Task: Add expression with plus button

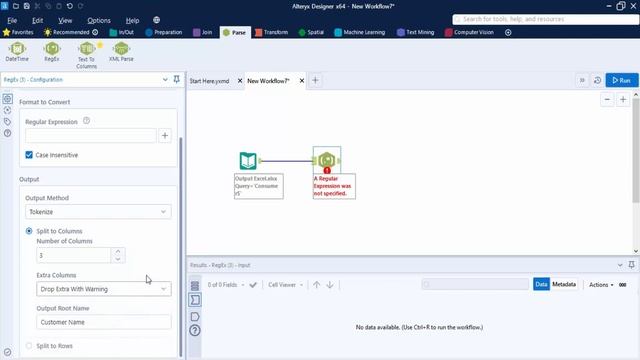Action: click(x=165, y=136)
